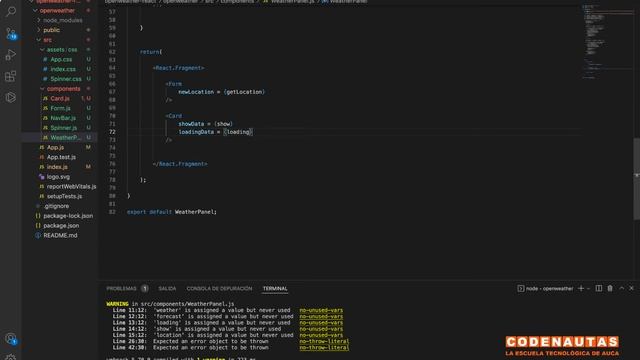This screenshot has width=640, height=360.
Task: Open Manage settings gear icon
Action: pyautogui.click(x=11, y=358)
